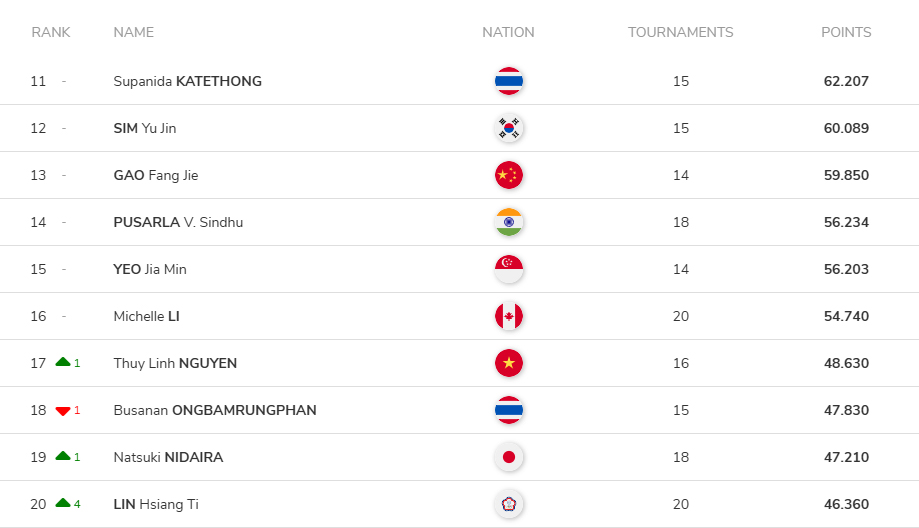Click Thailand flag icon for Supanida Katethong
The image size is (919, 528).
pos(509,81)
